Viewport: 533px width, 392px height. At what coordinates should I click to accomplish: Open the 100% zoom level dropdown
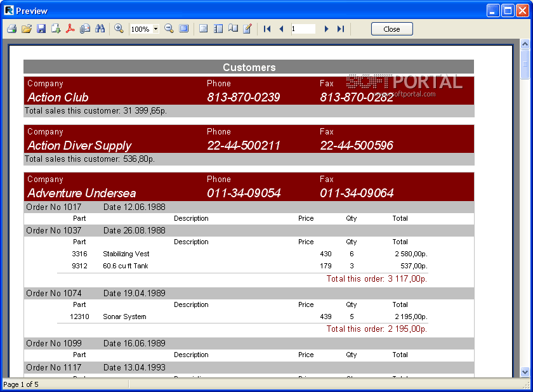155,29
